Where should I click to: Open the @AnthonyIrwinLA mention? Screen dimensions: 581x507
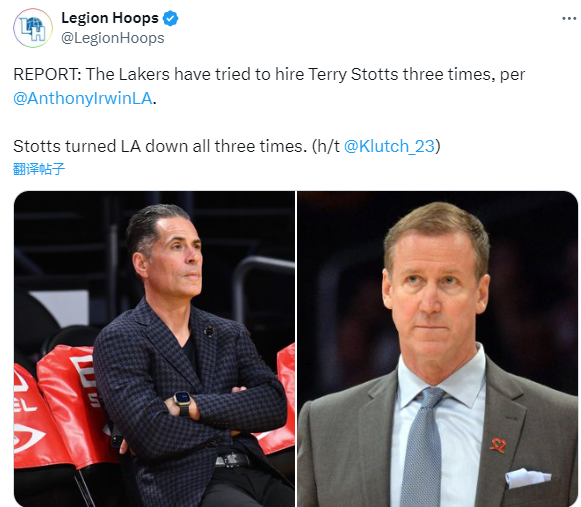(x=83, y=99)
